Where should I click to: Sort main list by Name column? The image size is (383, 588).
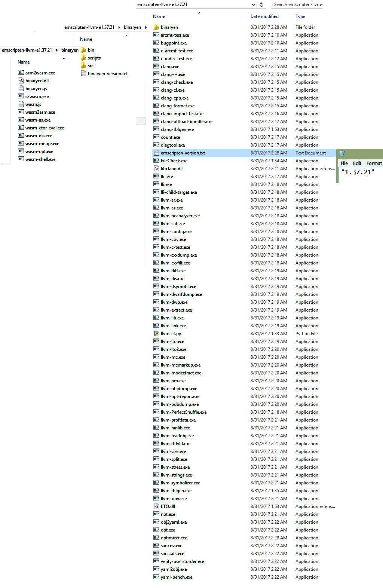pos(159,16)
